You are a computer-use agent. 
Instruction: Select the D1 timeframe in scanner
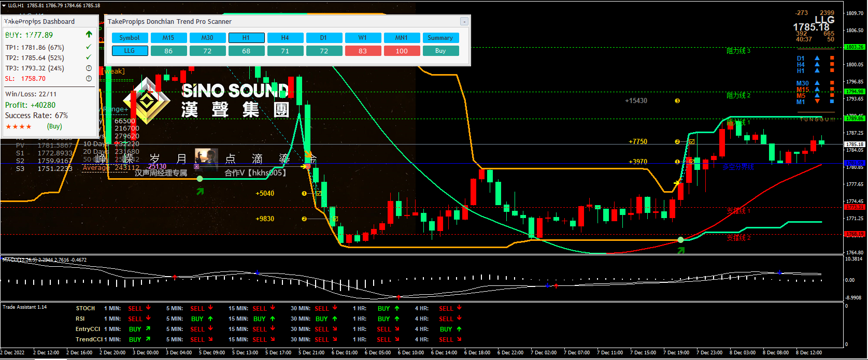[x=324, y=38]
